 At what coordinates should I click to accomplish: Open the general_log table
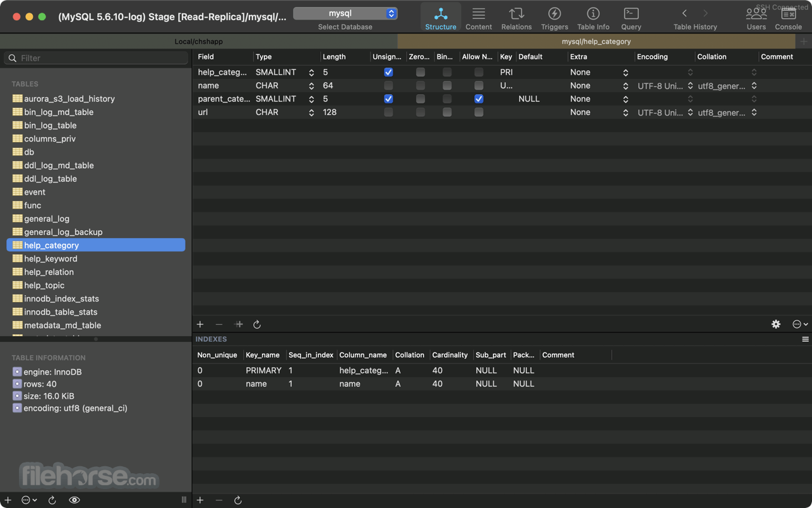96,219
